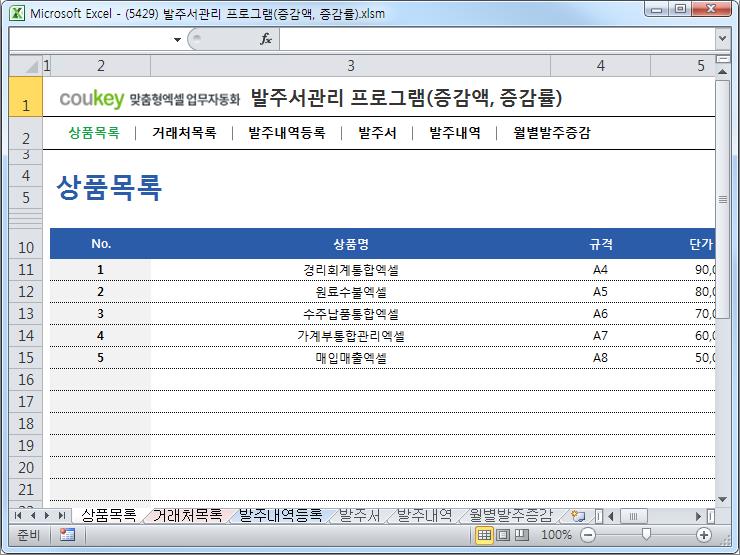
Task: Switch to Page Break Preview view
Action: coord(521,535)
